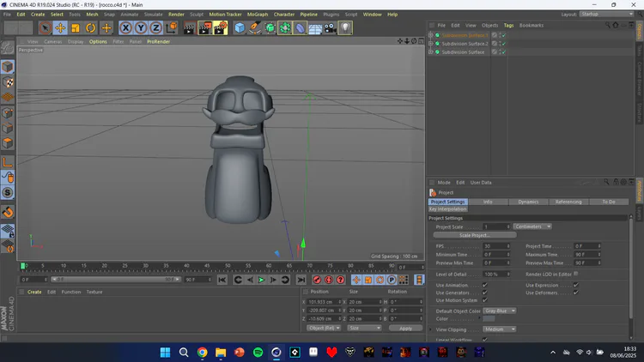Open Spotify from the taskbar
The width and height of the screenshot is (644, 362).
click(258, 353)
